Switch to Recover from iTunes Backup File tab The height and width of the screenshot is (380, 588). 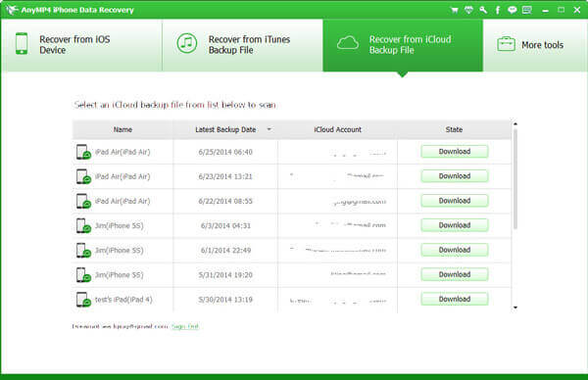(x=243, y=45)
